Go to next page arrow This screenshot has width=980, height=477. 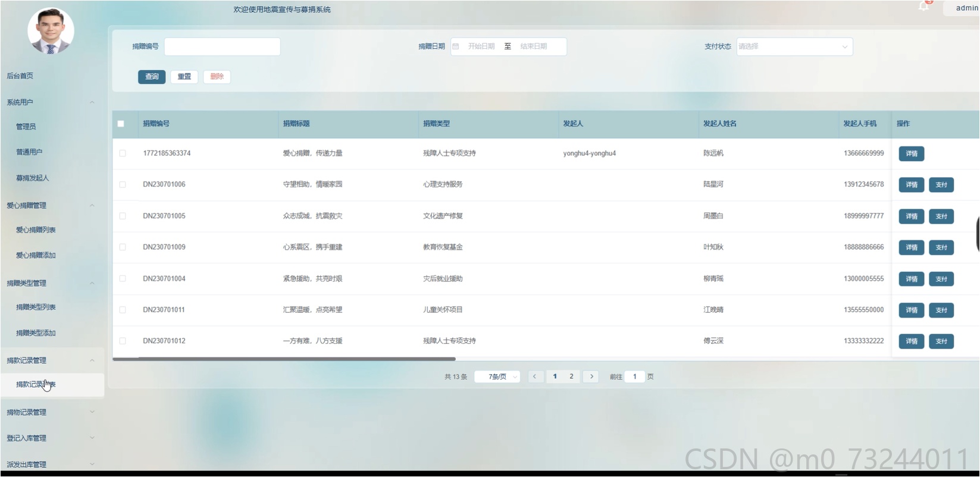(591, 376)
